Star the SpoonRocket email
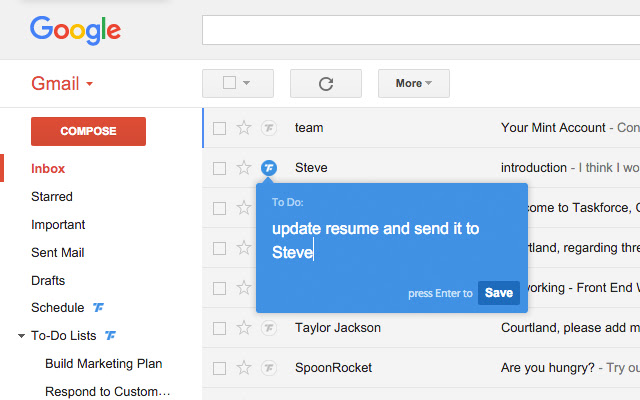640x400 pixels. tap(244, 368)
